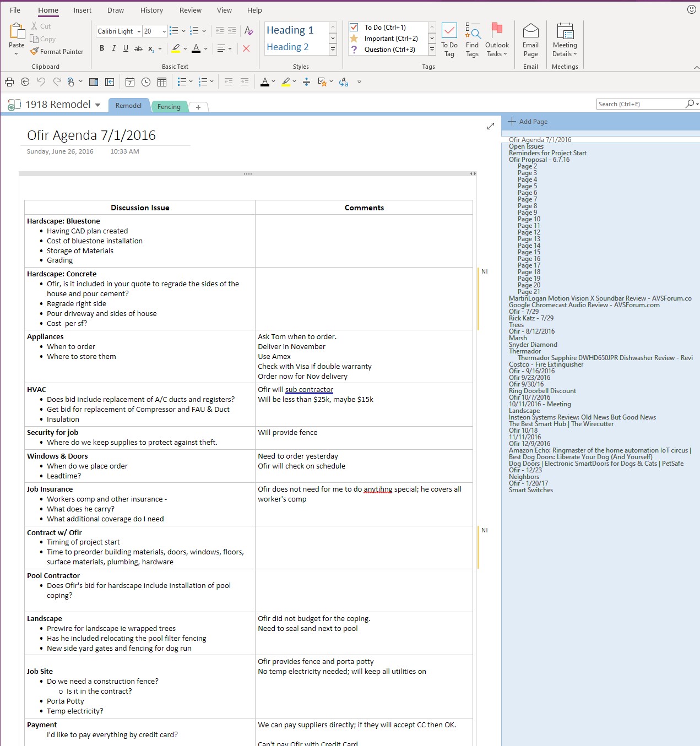Open the ribbon highlight color dropdown arrow
Viewport: 700px width, 746px height.
(x=186, y=48)
